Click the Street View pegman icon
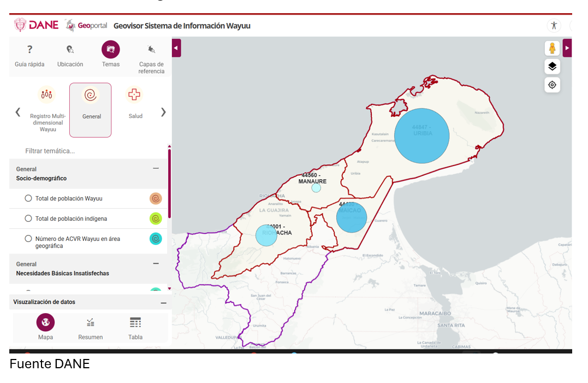Viewport: 588px width, 383px height. (552, 48)
